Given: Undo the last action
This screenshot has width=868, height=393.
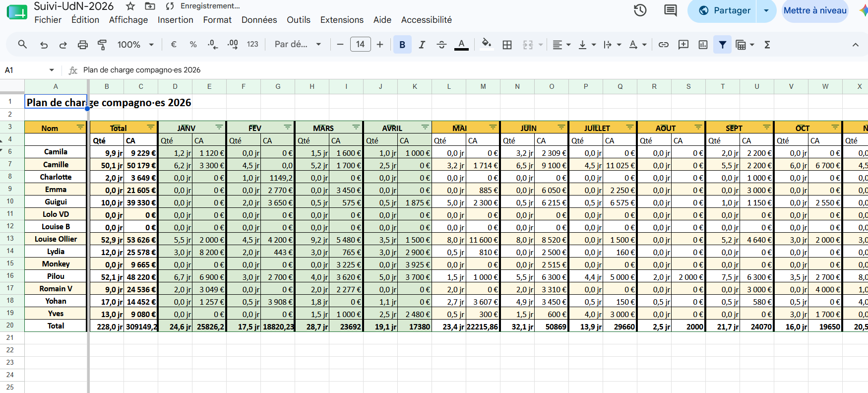Looking at the screenshot, I should 44,45.
